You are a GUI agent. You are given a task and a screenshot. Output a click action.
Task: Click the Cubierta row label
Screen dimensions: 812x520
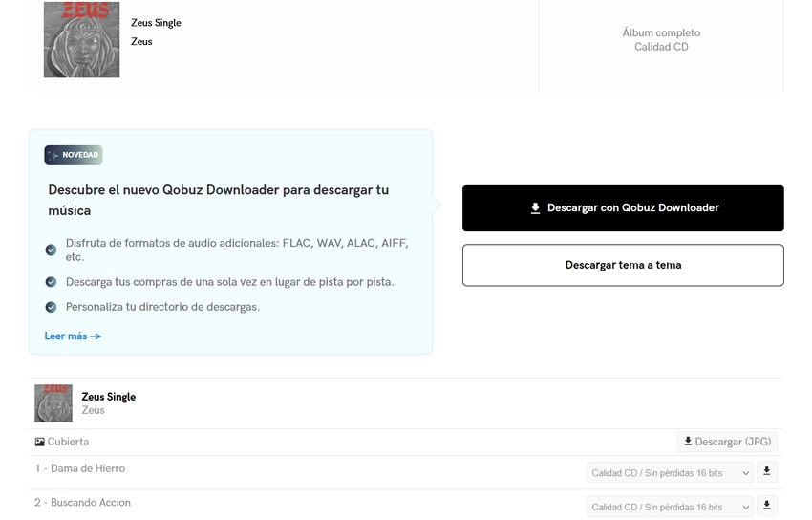coord(68,442)
